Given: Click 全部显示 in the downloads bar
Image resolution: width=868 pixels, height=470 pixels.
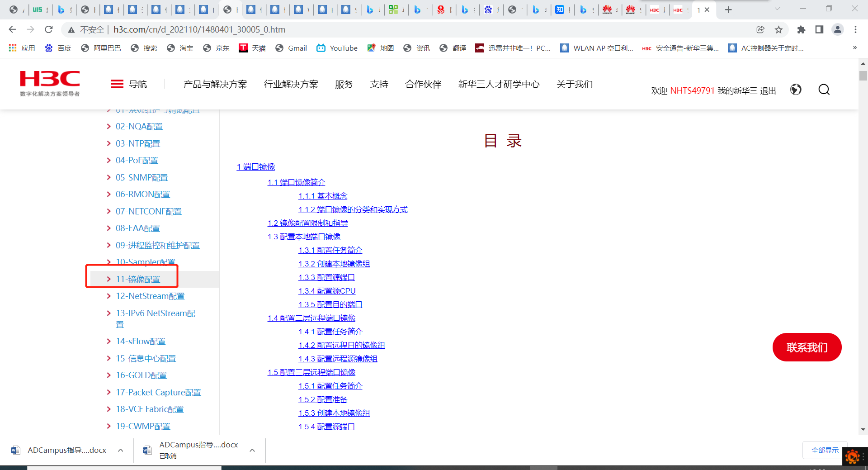Looking at the screenshot, I should tap(825, 450).
